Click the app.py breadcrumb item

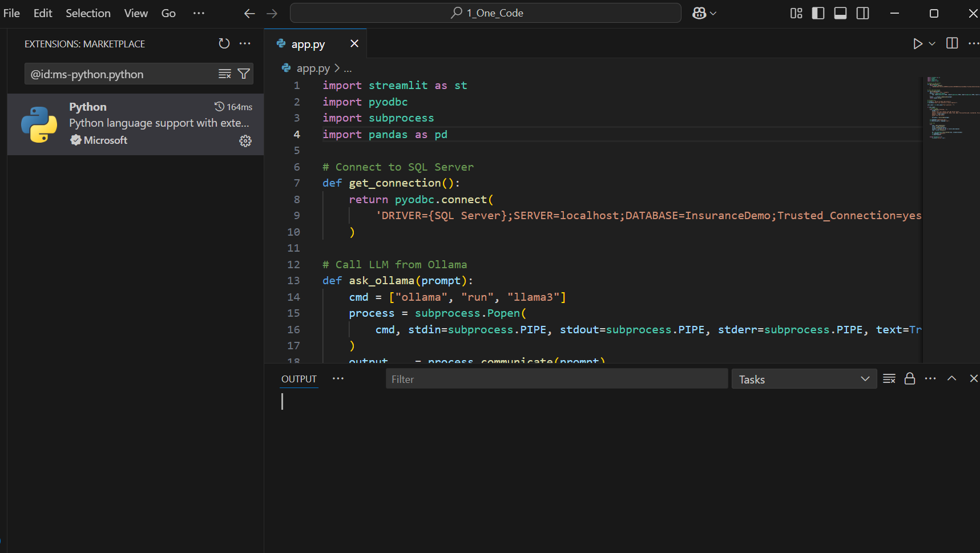(x=313, y=68)
